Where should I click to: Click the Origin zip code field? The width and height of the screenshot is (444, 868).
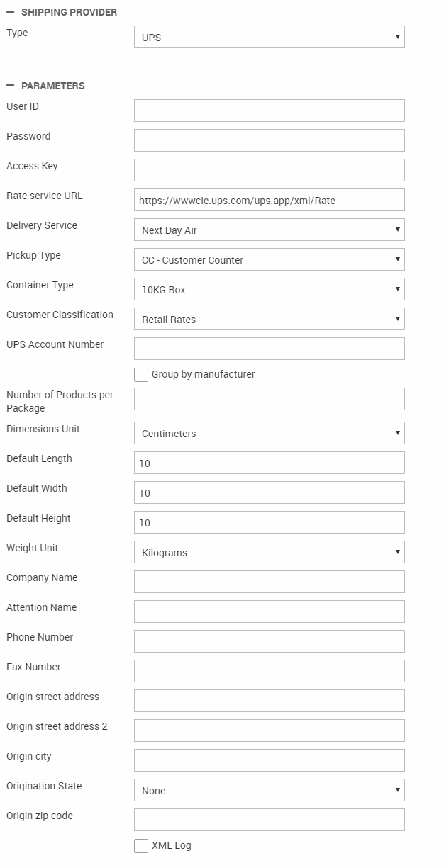(x=269, y=820)
